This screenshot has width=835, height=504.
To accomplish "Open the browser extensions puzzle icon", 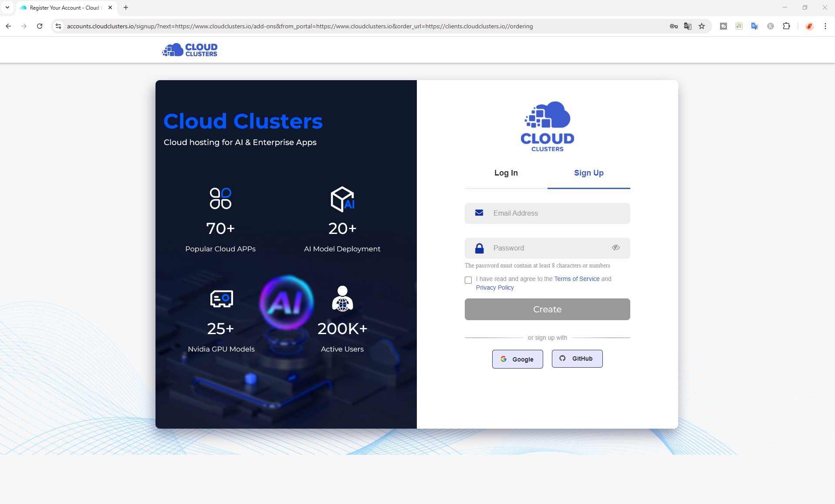I will [x=786, y=26].
